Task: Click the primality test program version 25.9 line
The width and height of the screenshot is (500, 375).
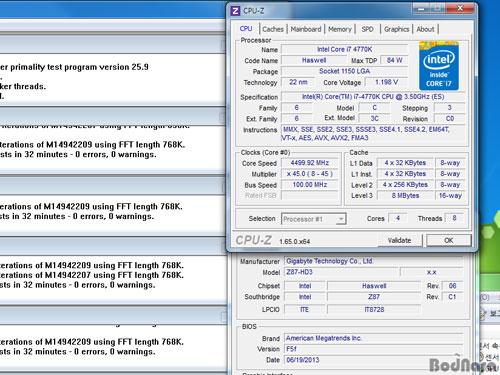Action: [74, 67]
